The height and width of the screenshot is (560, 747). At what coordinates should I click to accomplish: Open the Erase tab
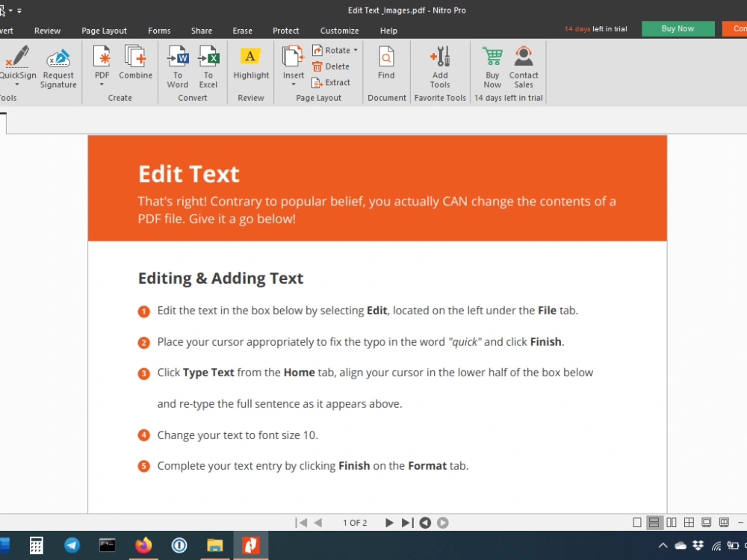(243, 31)
